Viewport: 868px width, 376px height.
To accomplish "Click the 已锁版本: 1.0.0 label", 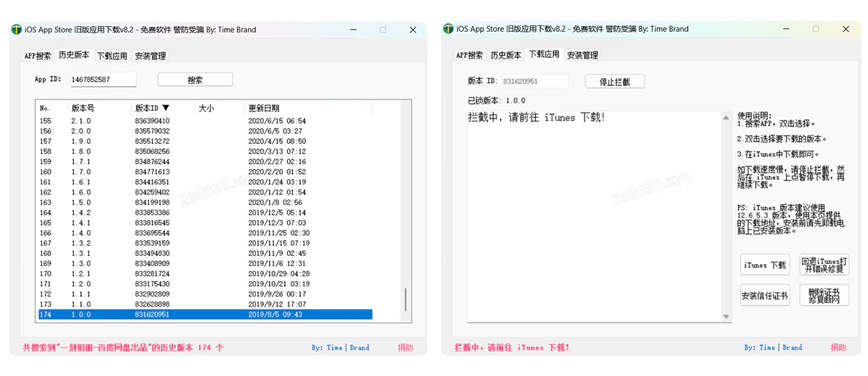I will (497, 101).
